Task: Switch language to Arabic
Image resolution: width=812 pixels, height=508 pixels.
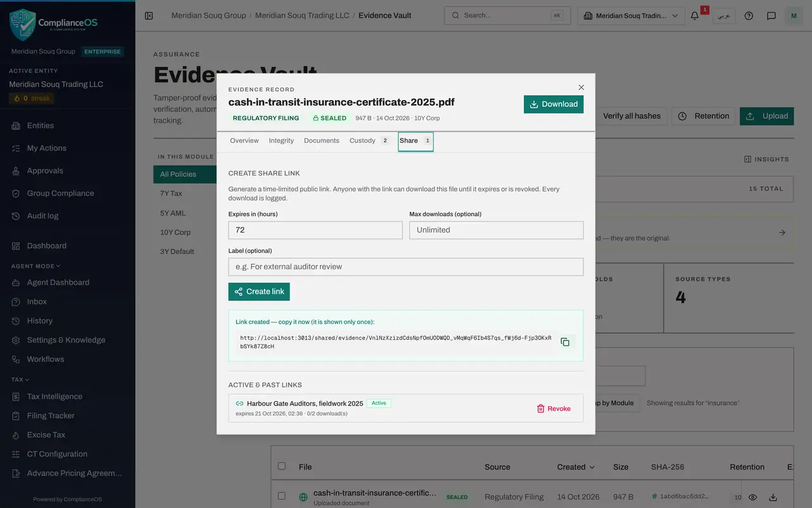Action: coord(724,15)
